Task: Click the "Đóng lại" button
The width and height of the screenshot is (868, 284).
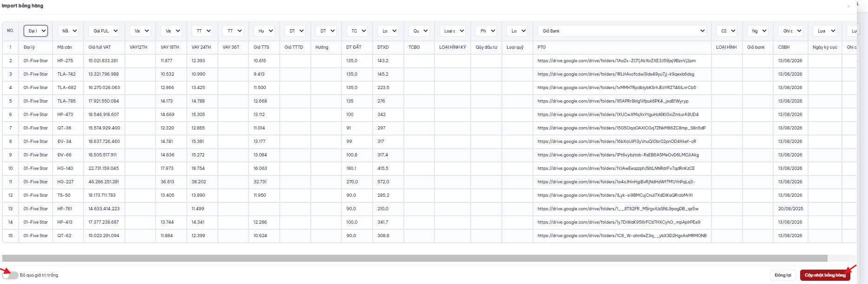Action: pyautogui.click(x=783, y=275)
